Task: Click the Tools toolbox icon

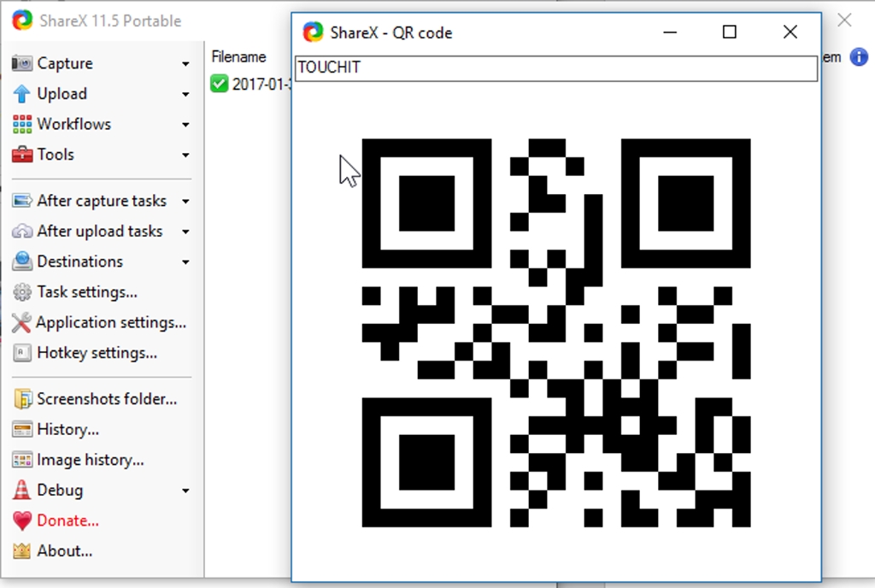Action: pyautogui.click(x=22, y=155)
